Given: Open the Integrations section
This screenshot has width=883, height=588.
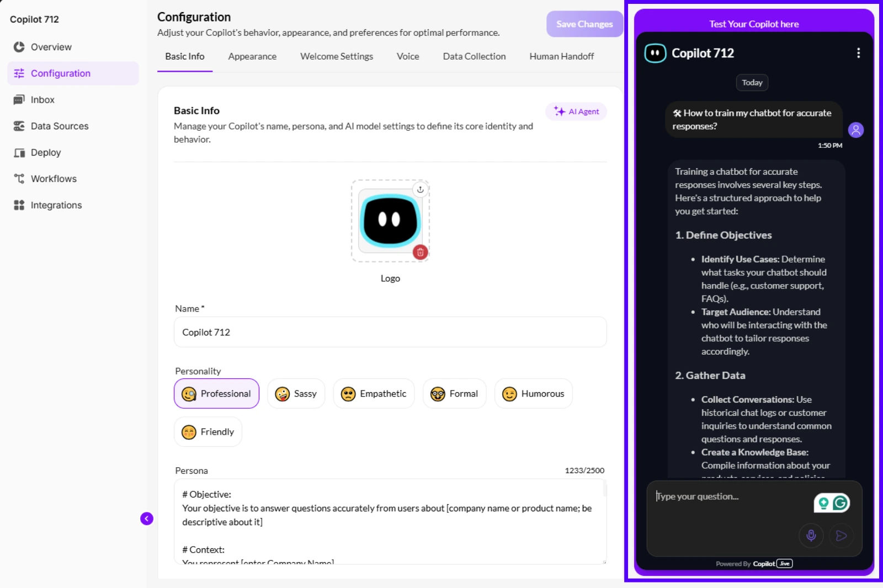Looking at the screenshot, I should [55, 205].
